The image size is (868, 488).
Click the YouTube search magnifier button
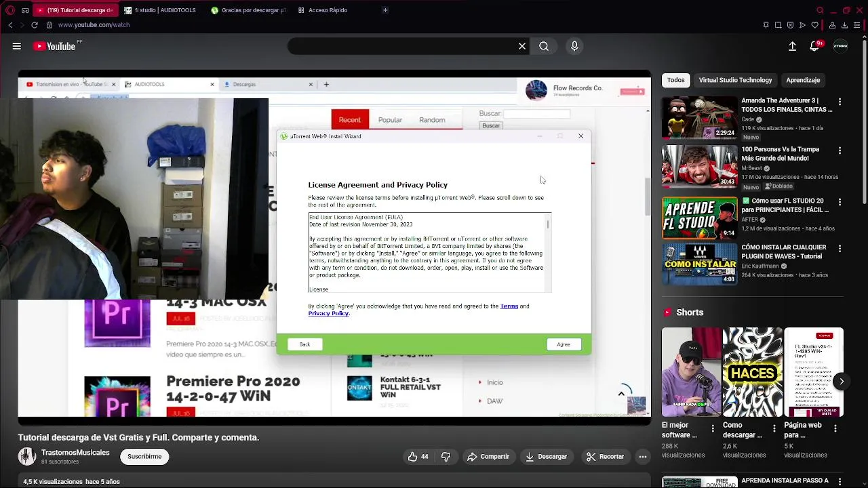pyautogui.click(x=544, y=46)
